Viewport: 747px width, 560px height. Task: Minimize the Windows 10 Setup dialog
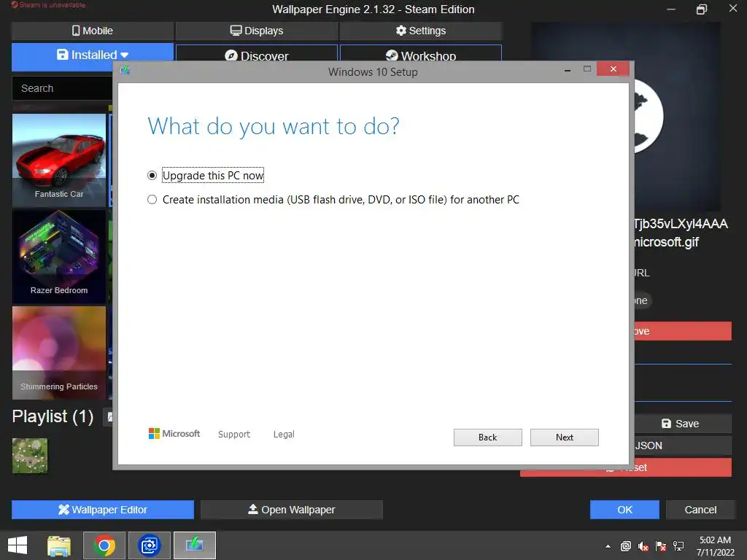point(568,70)
